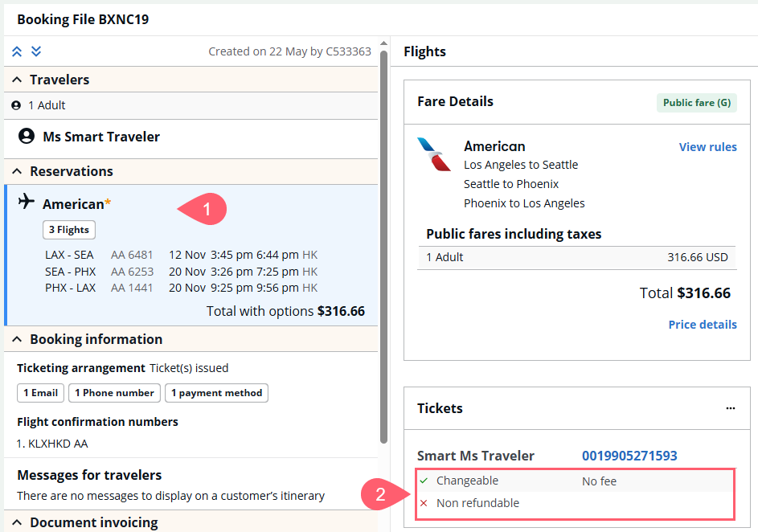
Task: Click scrollbar up arrow in left panel
Action: [384, 43]
